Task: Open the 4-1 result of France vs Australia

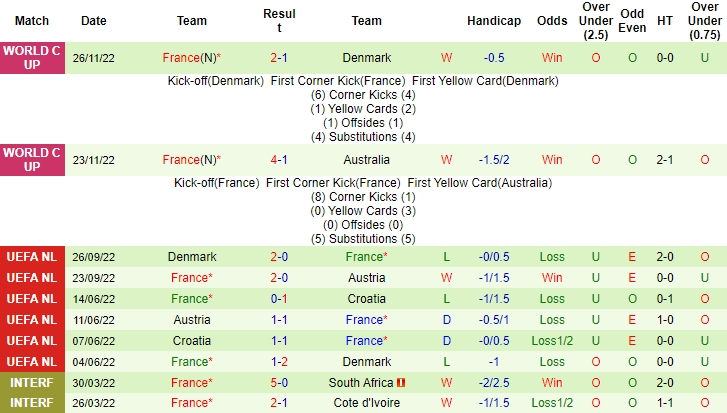Action: 279,160
